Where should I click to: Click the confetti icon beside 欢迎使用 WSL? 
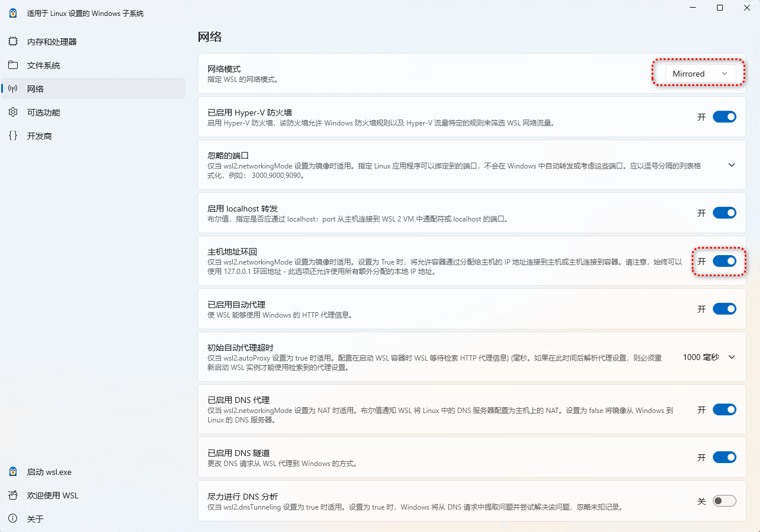[x=13, y=495]
